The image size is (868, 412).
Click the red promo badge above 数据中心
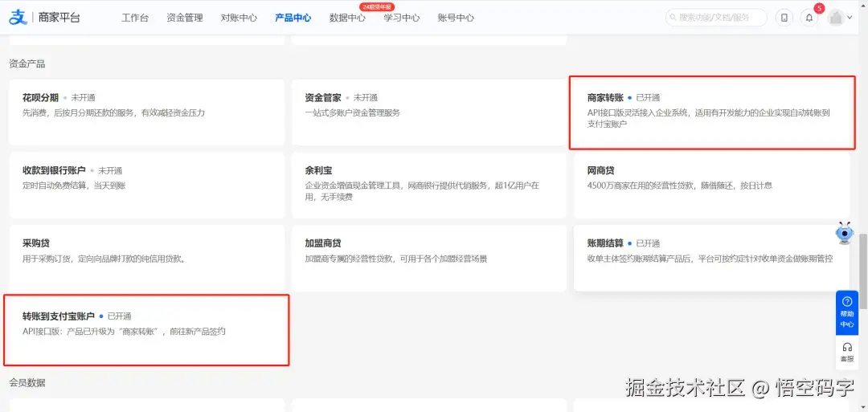point(376,6)
